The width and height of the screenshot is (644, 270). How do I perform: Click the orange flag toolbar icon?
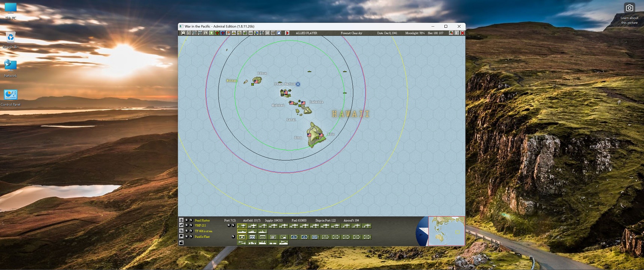pos(228,33)
